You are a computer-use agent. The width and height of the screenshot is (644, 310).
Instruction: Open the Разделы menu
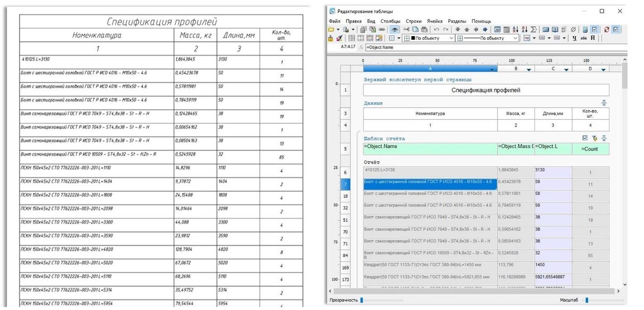click(x=457, y=21)
